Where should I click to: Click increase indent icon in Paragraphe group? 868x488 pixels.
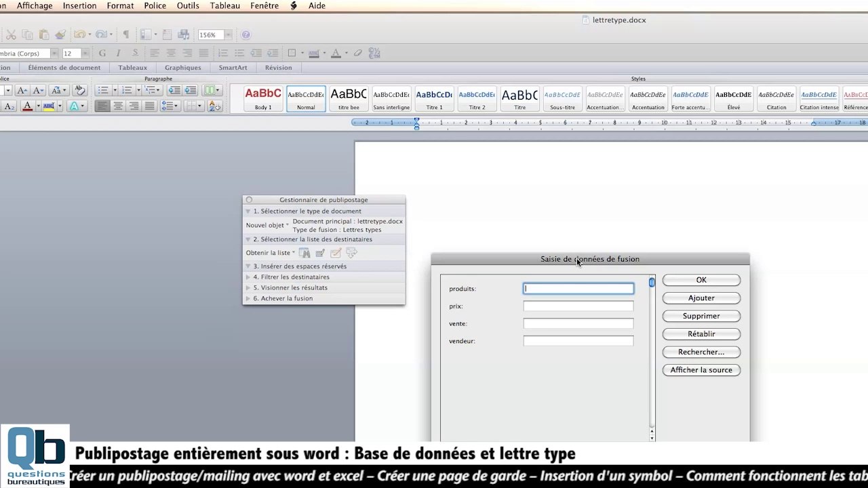pyautogui.click(x=191, y=90)
